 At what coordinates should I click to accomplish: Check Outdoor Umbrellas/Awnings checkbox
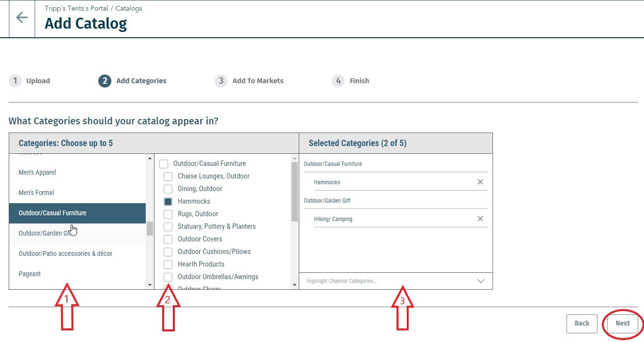click(168, 277)
